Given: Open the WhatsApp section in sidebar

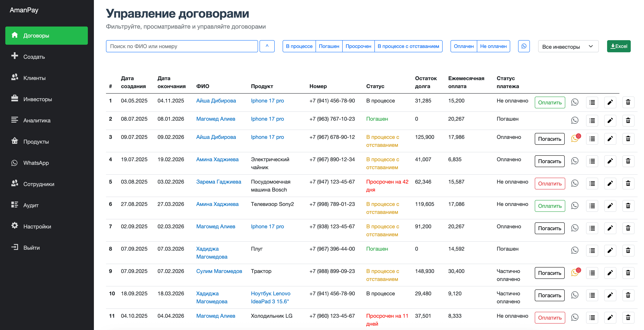Looking at the screenshot, I should [36, 163].
